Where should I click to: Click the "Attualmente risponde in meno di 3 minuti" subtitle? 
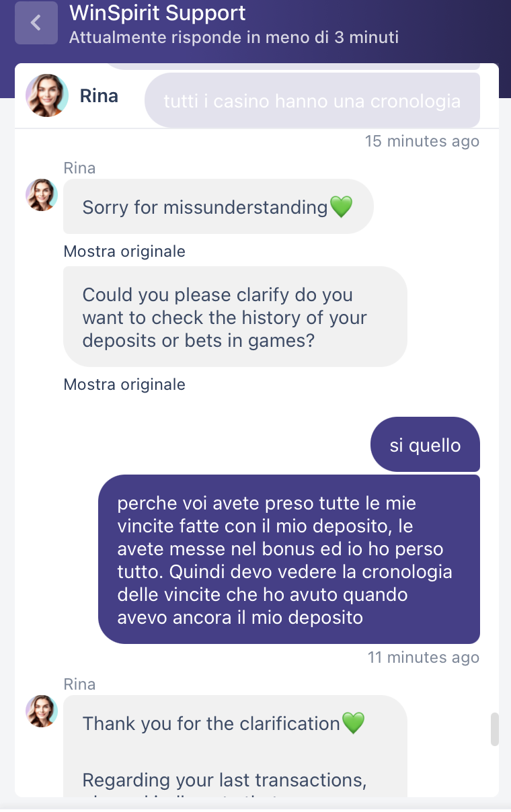(x=234, y=36)
